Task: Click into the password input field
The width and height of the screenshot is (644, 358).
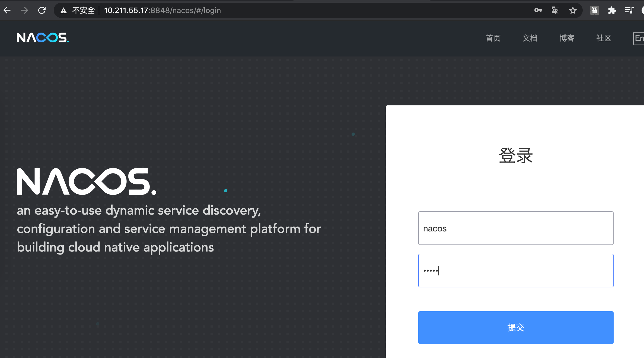Action: point(516,270)
